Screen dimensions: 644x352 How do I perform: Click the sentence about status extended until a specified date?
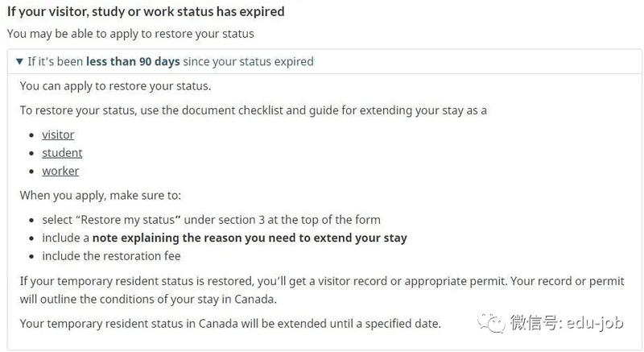click(230, 324)
